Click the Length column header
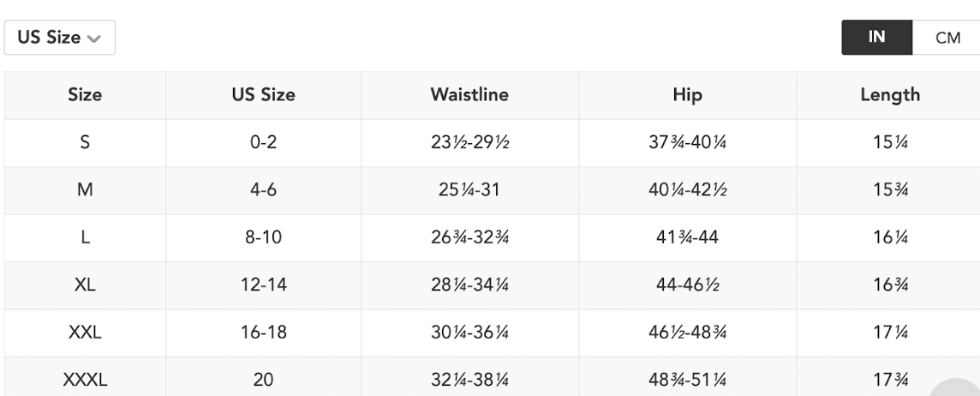The height and width of the screenshot is (396, 980). point(890,95)
